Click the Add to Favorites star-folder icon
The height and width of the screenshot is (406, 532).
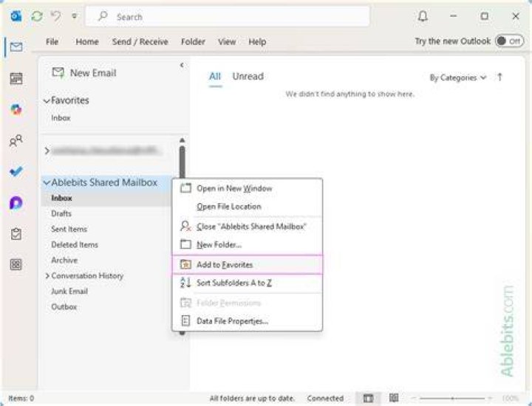pyautogui.click(x=185, y=264)
